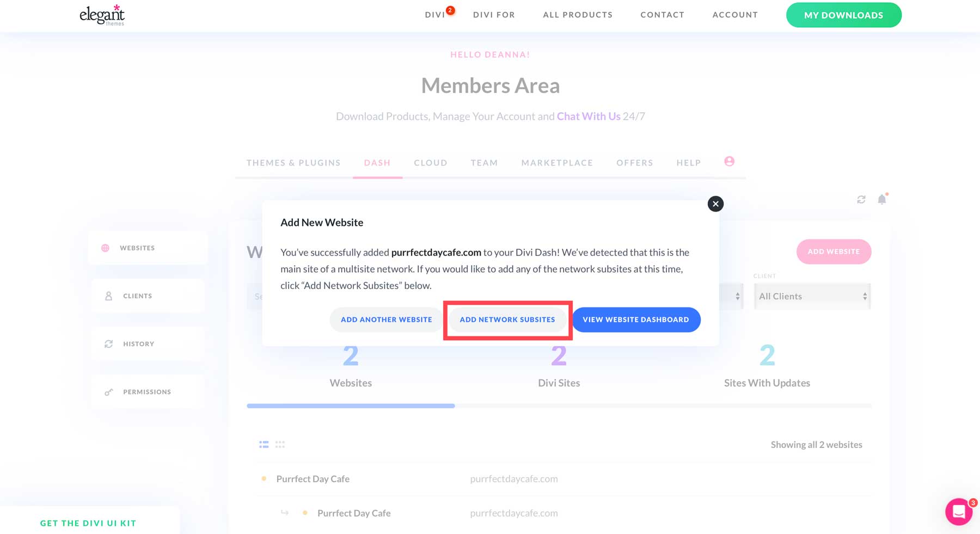Open notifications via the bell icon

click(x=881, y=199)
